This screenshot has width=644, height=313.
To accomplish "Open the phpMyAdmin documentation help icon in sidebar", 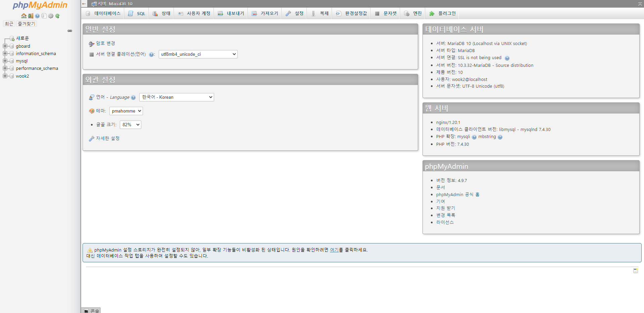I will (x=37, y=16).
